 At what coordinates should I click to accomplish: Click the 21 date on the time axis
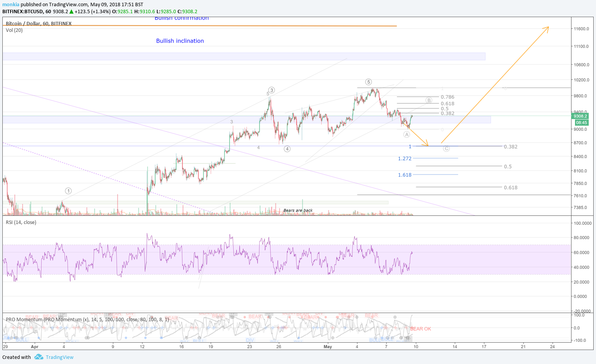point(523,347)
